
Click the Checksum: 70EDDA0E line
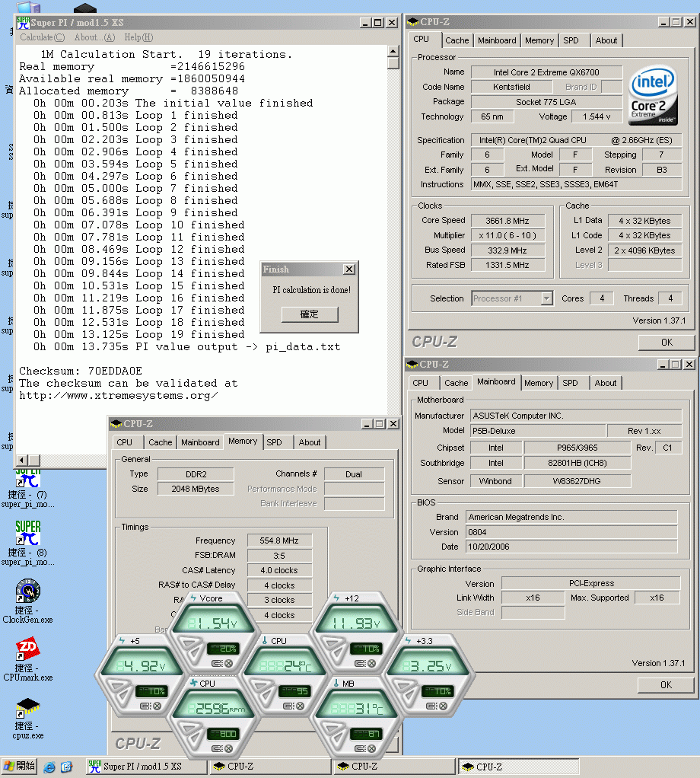click(81, 371)
